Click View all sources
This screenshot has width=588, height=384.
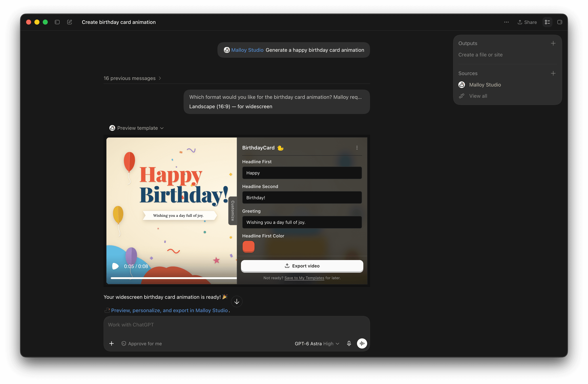[473, 96]
